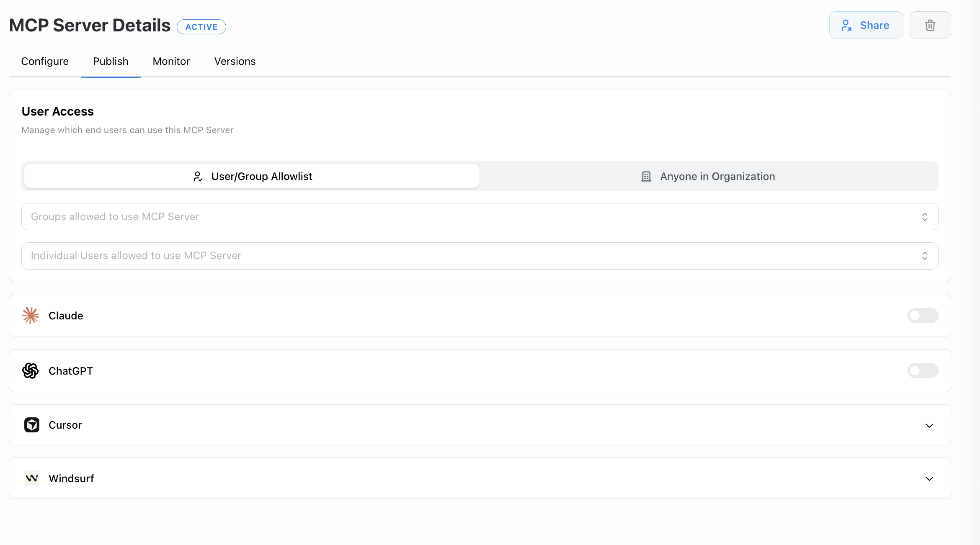980x545 pixels.
Task: Expand the Cursor section chevron
Action: (x=929, y=426)
